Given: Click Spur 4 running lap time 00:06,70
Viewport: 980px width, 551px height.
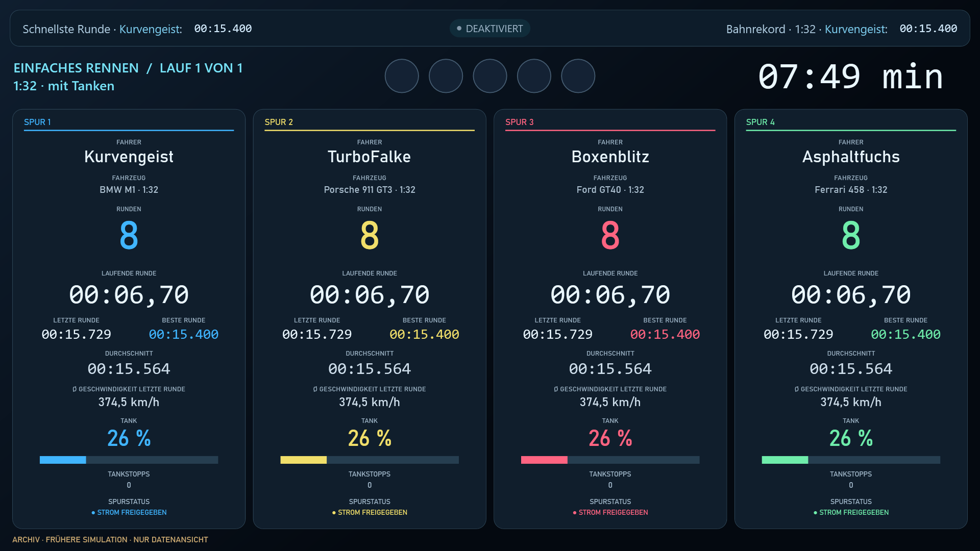Looking at the screenshot, I should pos(851,295).
